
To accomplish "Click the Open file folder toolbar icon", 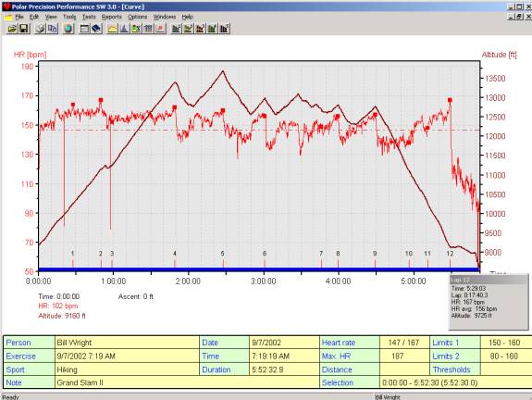I will coord(12,29).
